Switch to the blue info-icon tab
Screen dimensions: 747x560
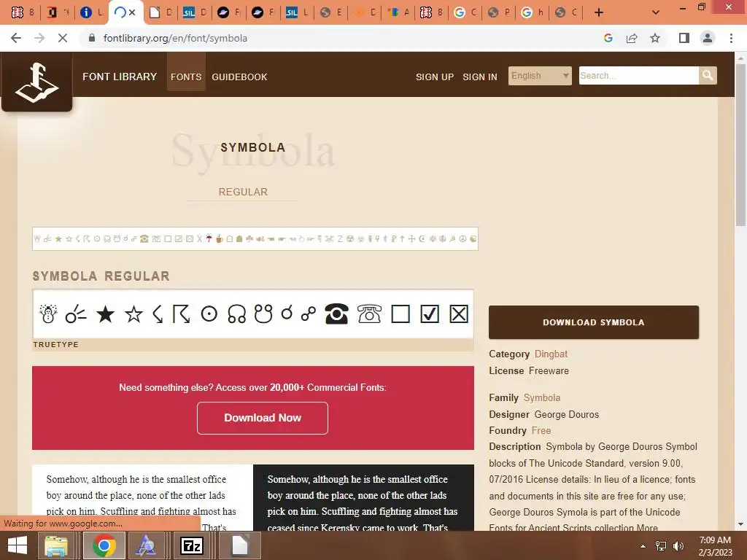pyautogui.click(x=91, y=12)
